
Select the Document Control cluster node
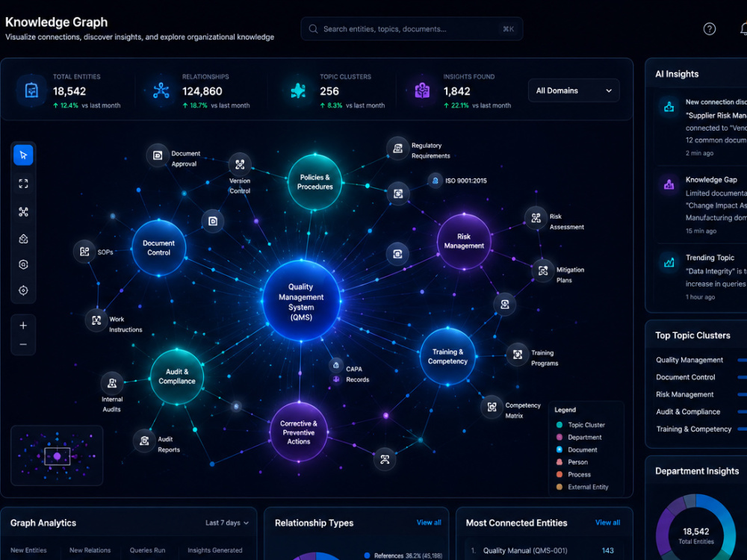click(158, 248)
